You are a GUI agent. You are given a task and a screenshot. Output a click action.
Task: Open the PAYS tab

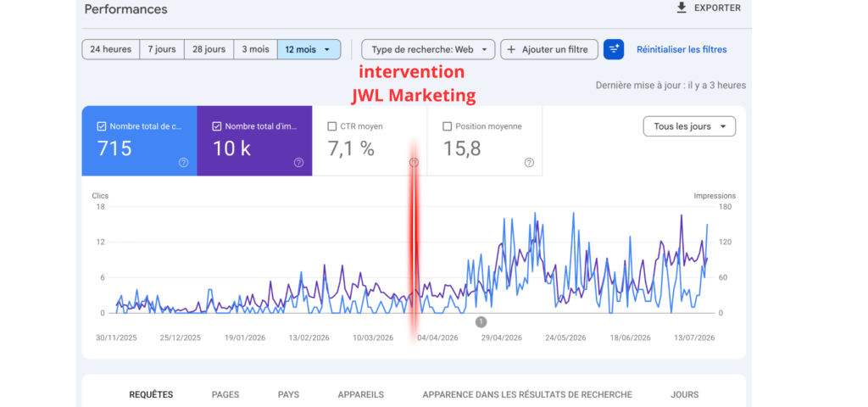point(288,395)
